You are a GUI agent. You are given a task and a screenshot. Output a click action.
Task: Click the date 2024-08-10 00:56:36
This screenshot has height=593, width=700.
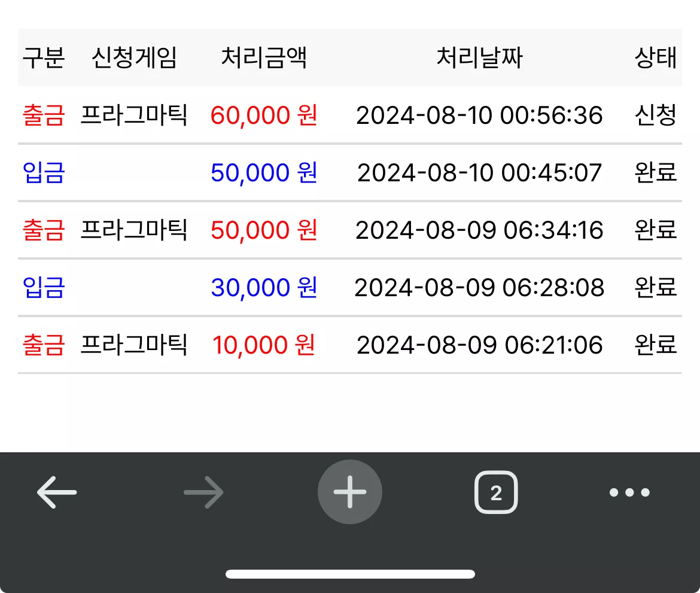click(x=479, y=115)
